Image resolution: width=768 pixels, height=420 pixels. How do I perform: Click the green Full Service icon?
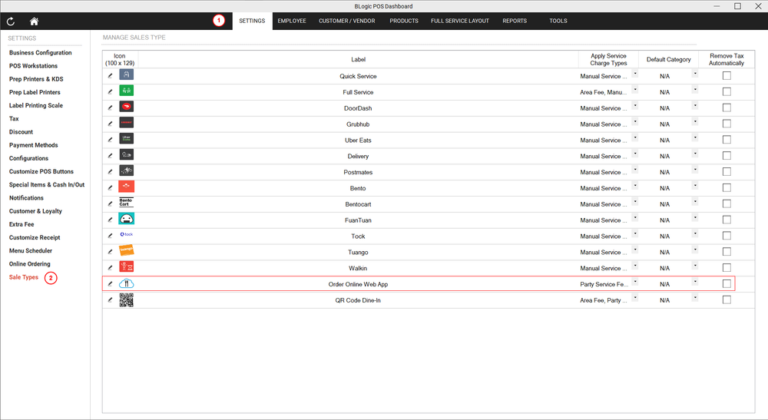(126, 91)
